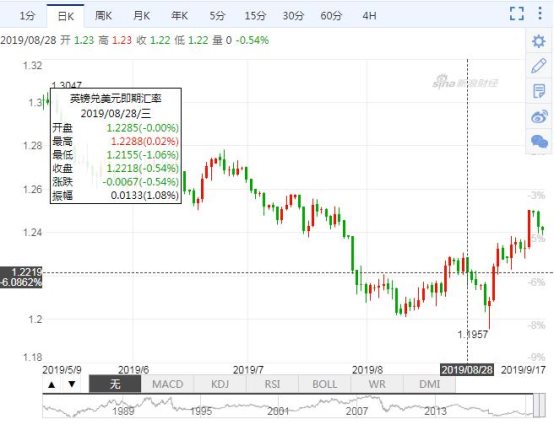Enable the MACD indicator
The image size is (554, 430).
[x=167, y=384]
